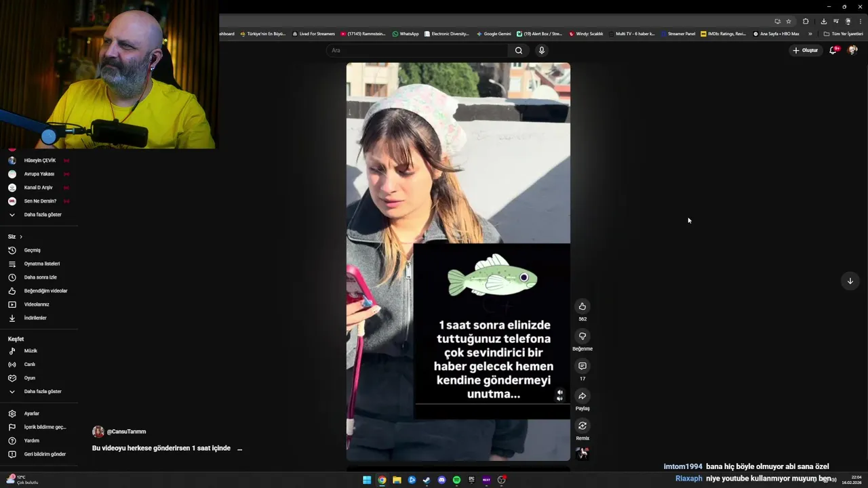The width and height of the screenshot is (868, 488).
Task: Open the @CansuTarımm channel link
Action: tap(126, 432)
